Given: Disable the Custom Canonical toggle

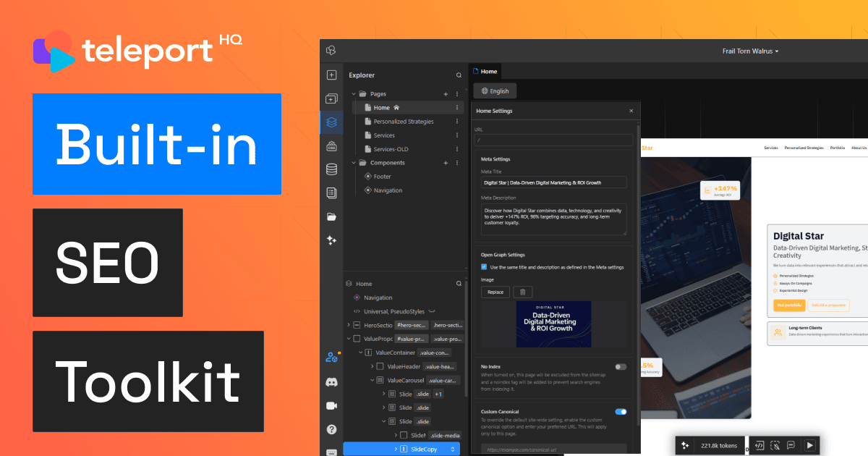Looking at the screenshot, I should coord(621,412).
